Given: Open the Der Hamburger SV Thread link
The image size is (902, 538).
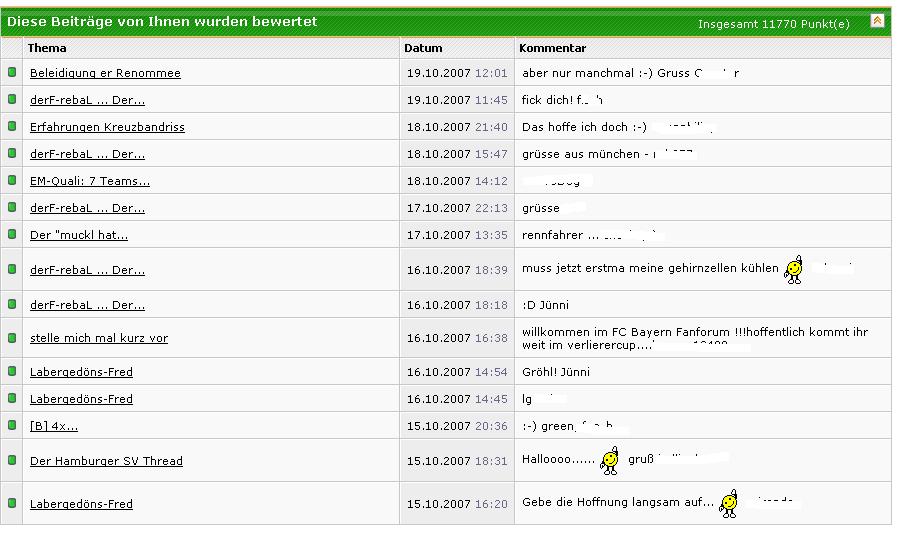Looking at the screenshot, I should pos(106,461).
